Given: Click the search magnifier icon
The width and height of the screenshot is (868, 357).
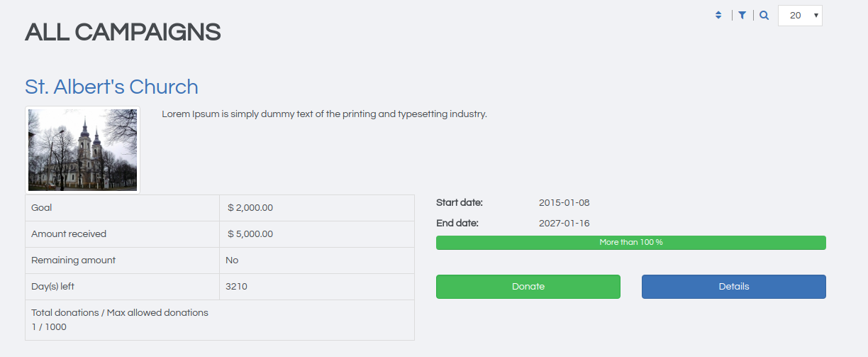Looking at the screenshot, I should 764,15.
